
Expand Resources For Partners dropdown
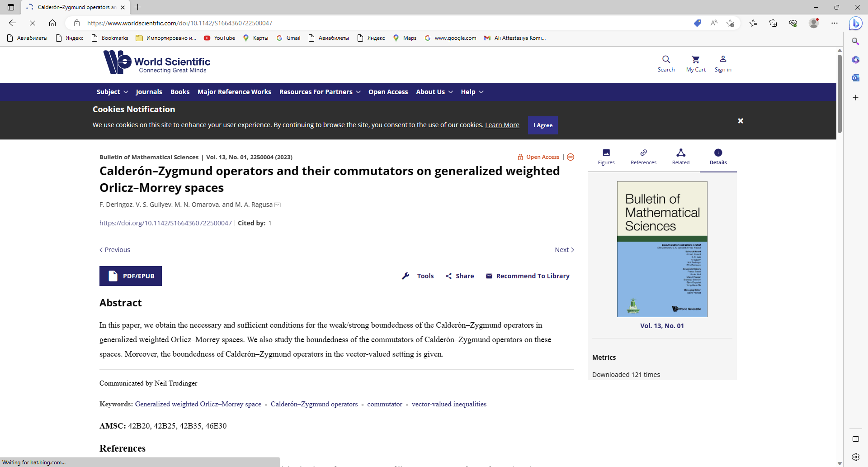point(320,92)
